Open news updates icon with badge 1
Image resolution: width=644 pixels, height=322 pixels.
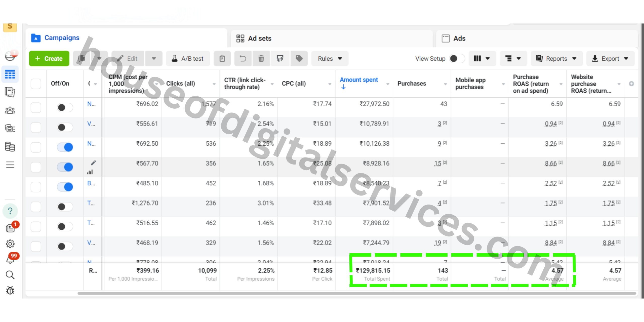[11, 228]
